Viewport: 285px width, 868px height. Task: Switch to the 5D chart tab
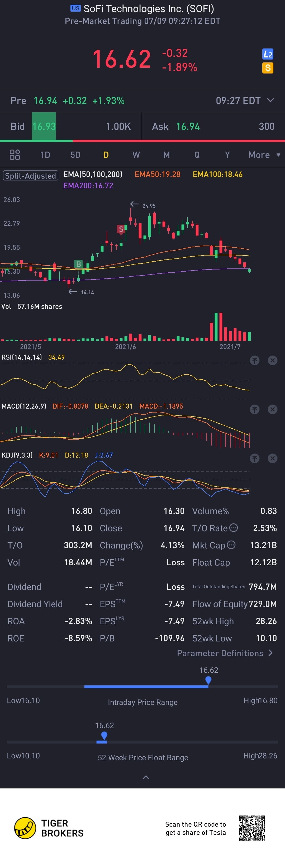click(75, 155)
